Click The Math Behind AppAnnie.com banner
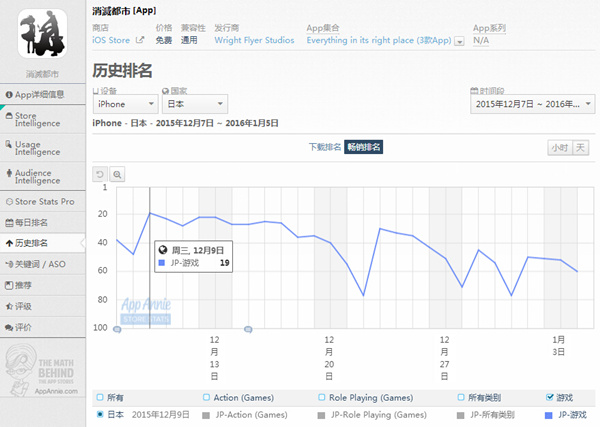600x427 pixels. pyautogui.click(x=42, y=369)
